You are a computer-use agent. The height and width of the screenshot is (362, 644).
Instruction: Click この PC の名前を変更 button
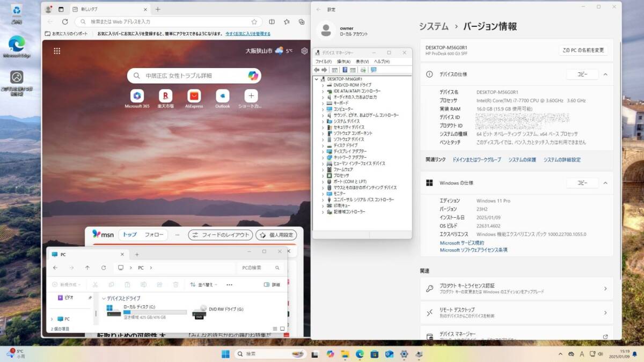coord(583,50)
